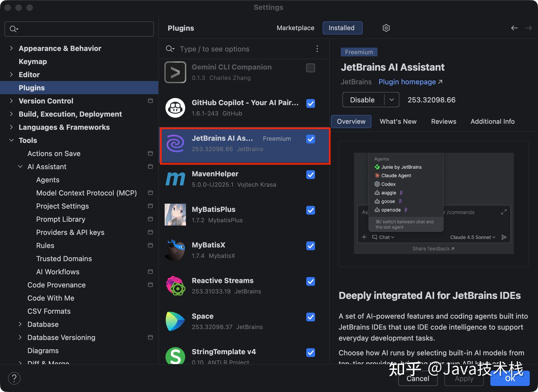This screenshot has height=392, width=538.
Task: Open the What's New tab
Action: pyautogui.click(x=398, y=122)
